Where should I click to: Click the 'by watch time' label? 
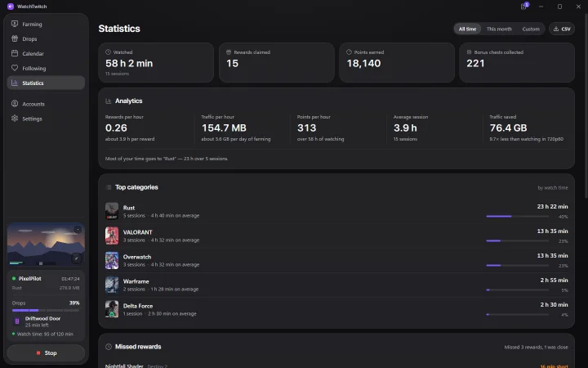point(553,187)
